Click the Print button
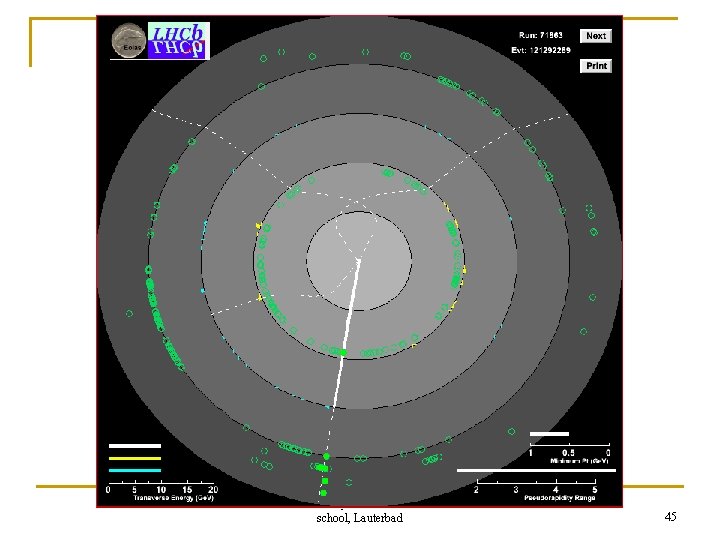This screenshot has height=540, width=720. (596, 66)
